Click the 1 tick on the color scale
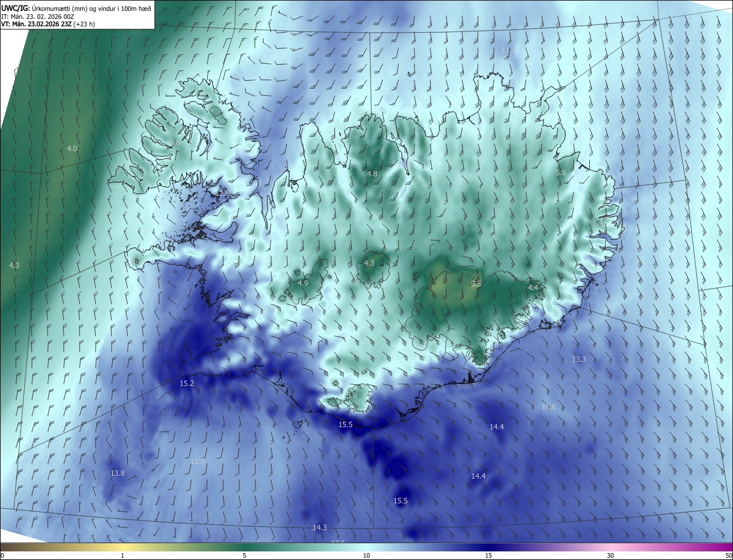 [123, 556]
